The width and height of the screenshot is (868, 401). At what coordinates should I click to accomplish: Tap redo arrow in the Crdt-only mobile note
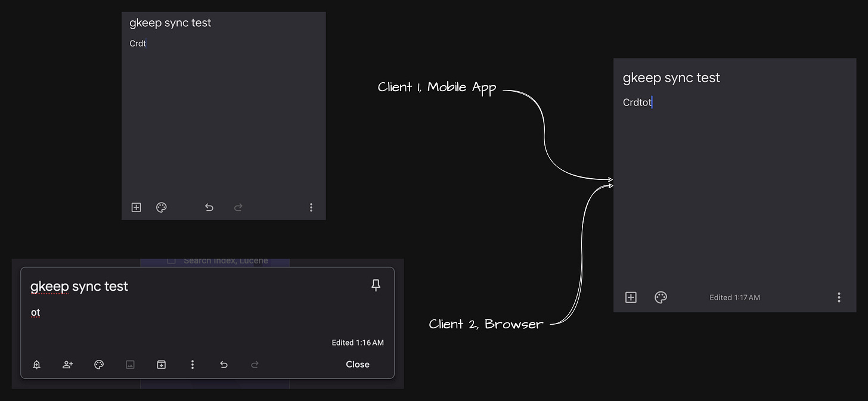(238, 207)
